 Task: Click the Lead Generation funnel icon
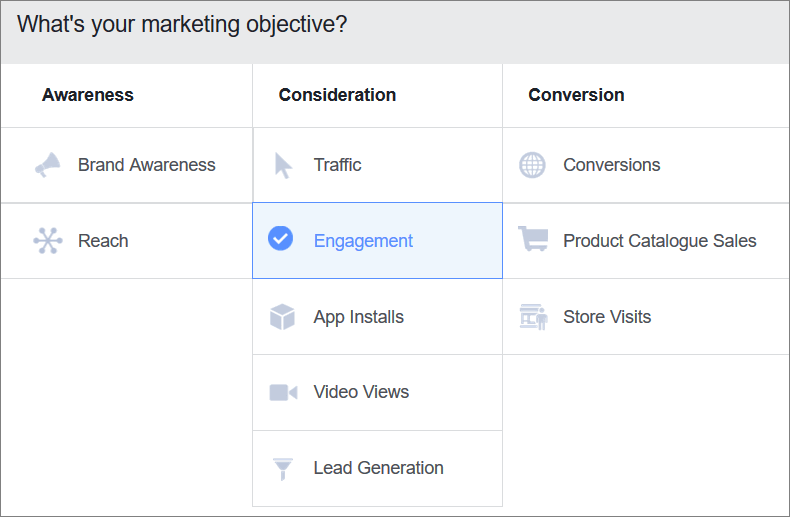pyautogui.click(x=283, y=469)
